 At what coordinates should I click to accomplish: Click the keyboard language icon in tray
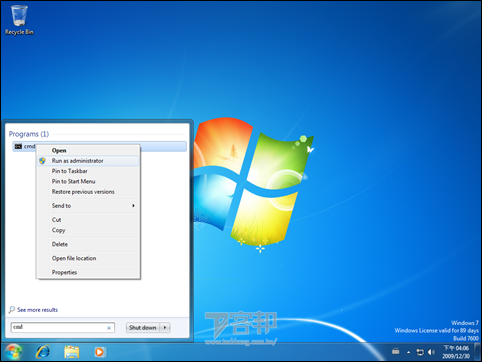click(x=396, y=351)
